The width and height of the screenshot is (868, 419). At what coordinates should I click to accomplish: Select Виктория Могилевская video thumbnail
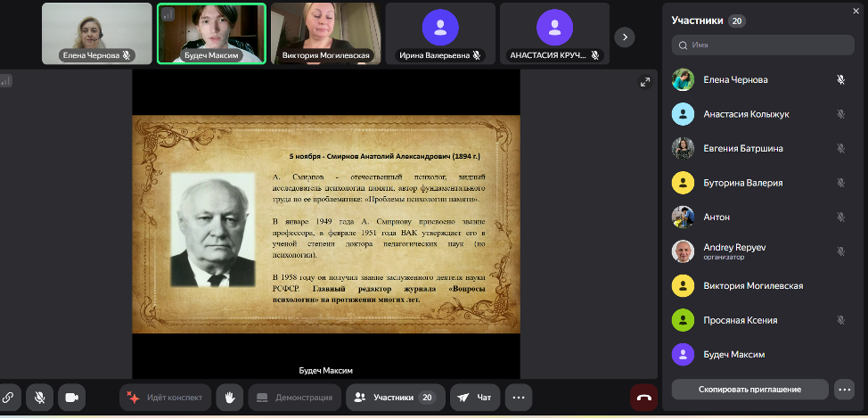click(x=325, y=33)
